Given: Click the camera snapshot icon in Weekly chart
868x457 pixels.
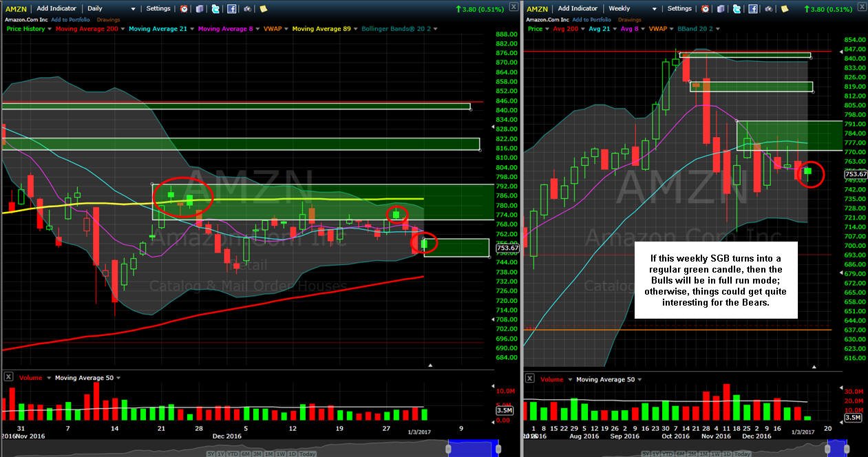Looking at the screenshot, I should coord(768,9).
